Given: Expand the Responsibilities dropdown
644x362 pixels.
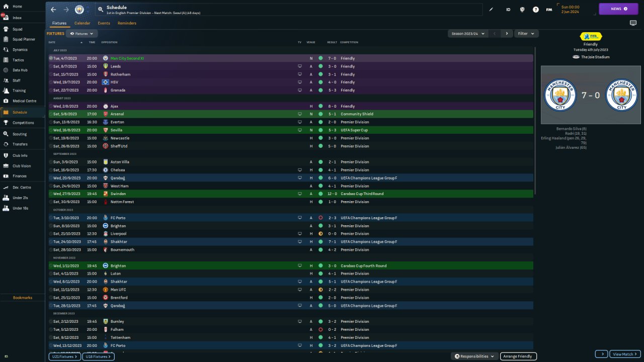Looking at the screenshot, I should pos(474,356).
